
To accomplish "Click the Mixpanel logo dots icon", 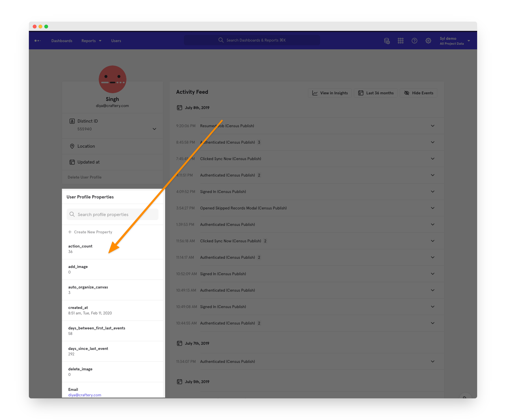I will click(x=38, y=41).
